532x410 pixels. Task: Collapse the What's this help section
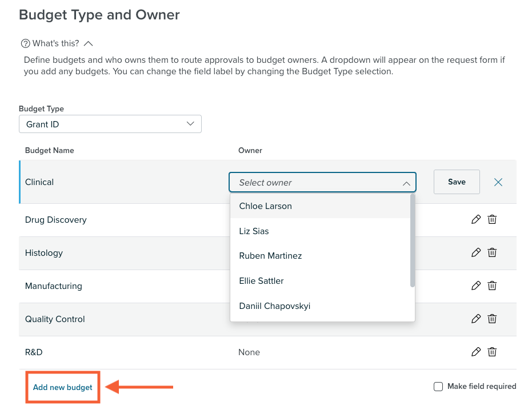point(88,43)
